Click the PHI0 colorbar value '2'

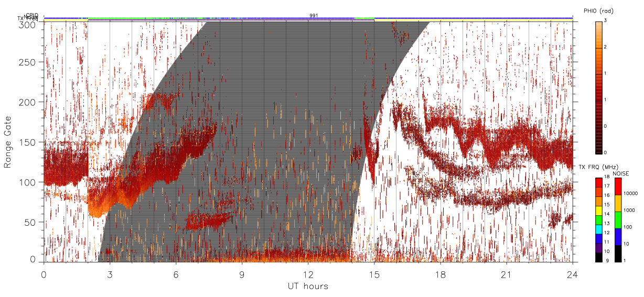tap(605, 48)
